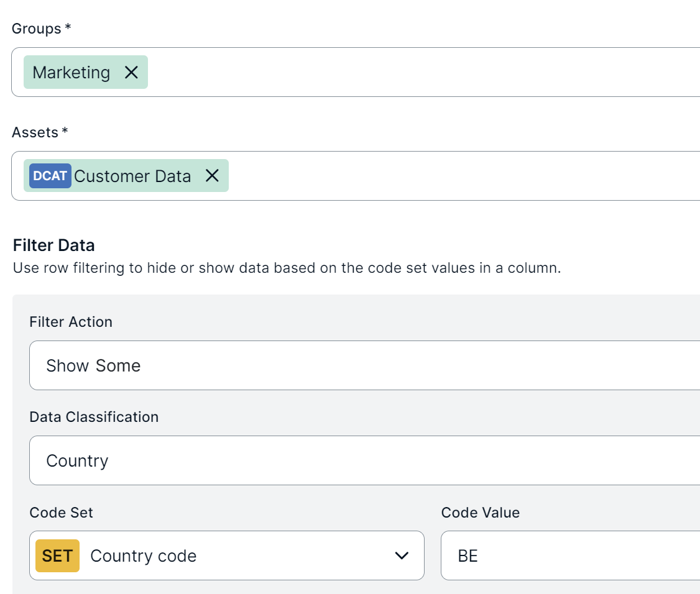Click empty area of Assets input box
This screenshot has height=594, width=700.
(460, 176)
